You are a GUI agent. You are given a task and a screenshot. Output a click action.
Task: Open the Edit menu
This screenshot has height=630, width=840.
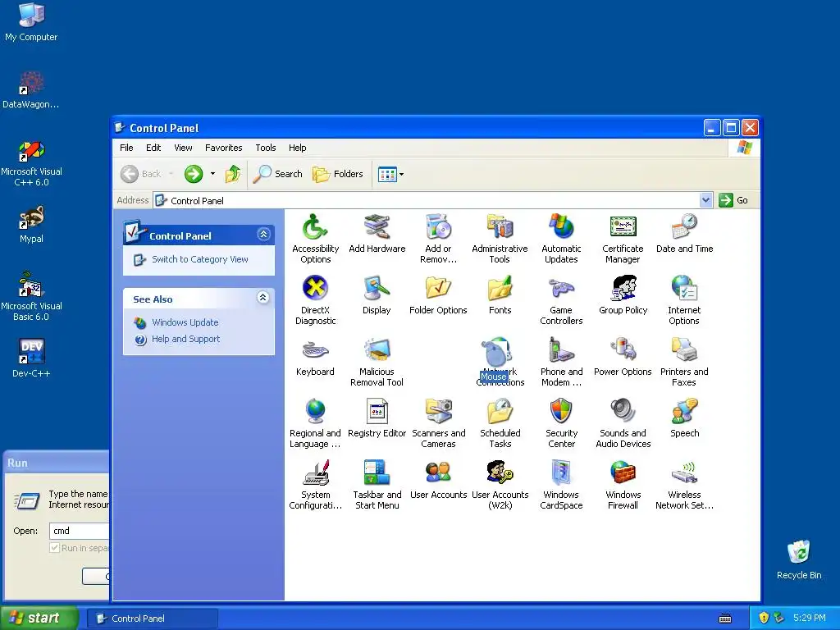(153, 148)
